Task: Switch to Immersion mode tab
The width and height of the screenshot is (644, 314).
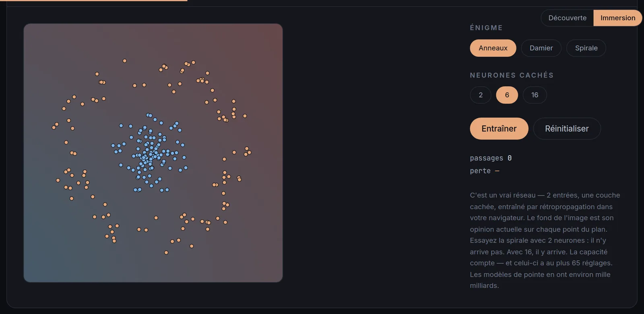Action: [618, 18]
